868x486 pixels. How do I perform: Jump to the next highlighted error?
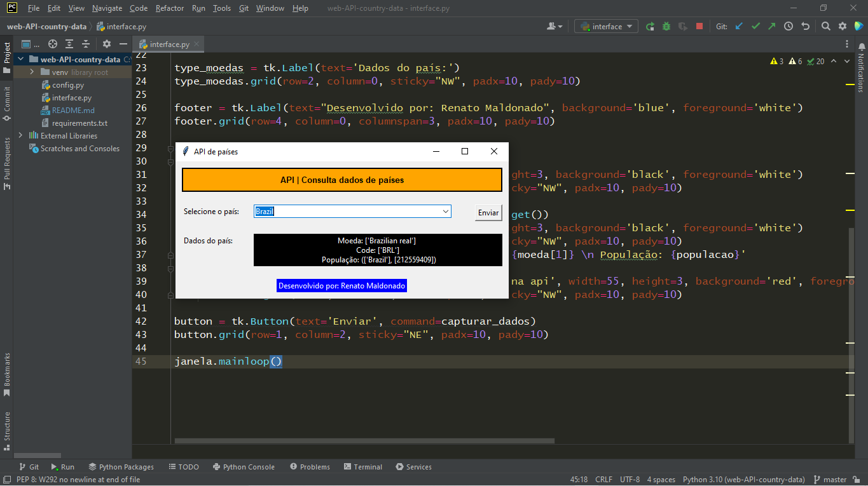[x=847, y=62]
